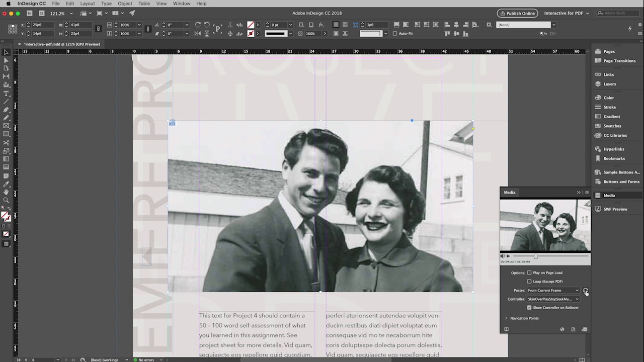Click the rotate 90° clockwise icon
644x362 pixels.
point(198,25)
